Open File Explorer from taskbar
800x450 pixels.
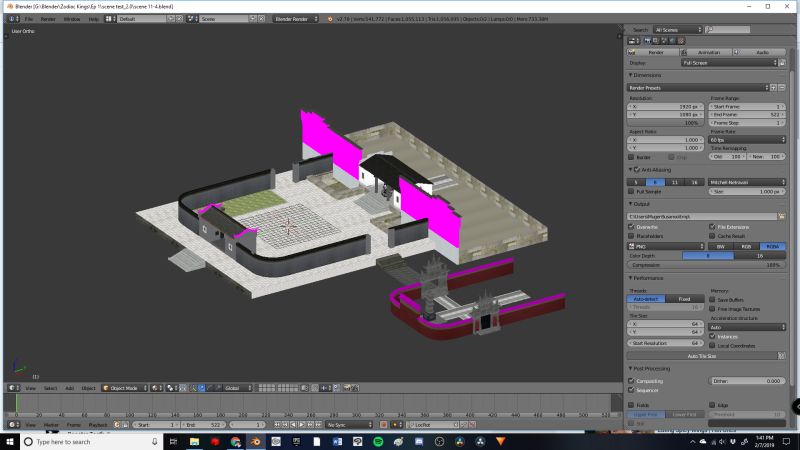[x=194, y=441]
